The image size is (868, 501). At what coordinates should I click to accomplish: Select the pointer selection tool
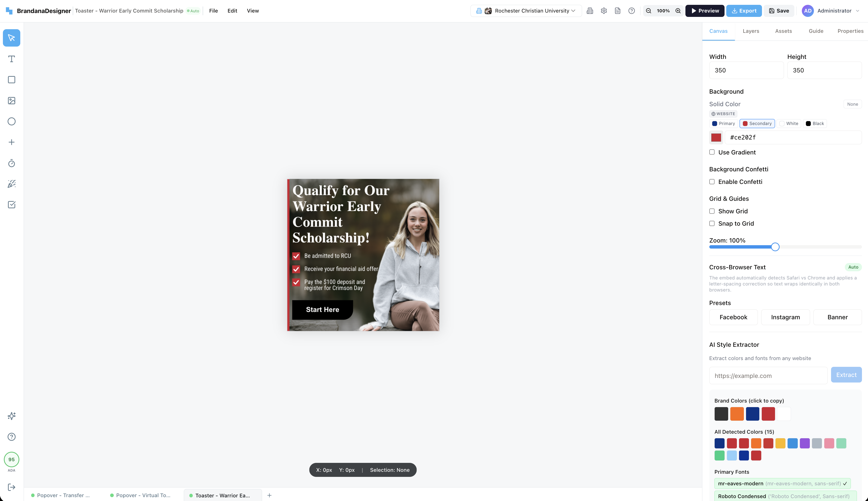coord(11,38)
